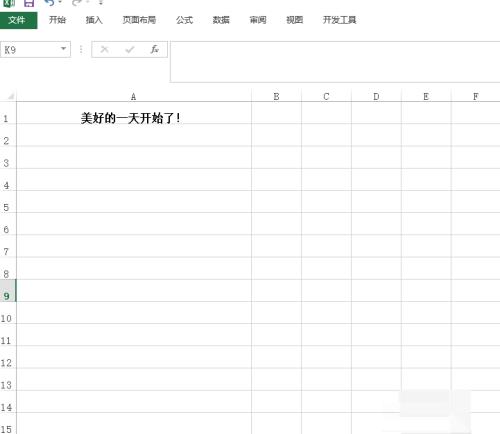Click the Excel application logo icon
The height and width of the screenshot is (434, 500).
coord(9,3)
